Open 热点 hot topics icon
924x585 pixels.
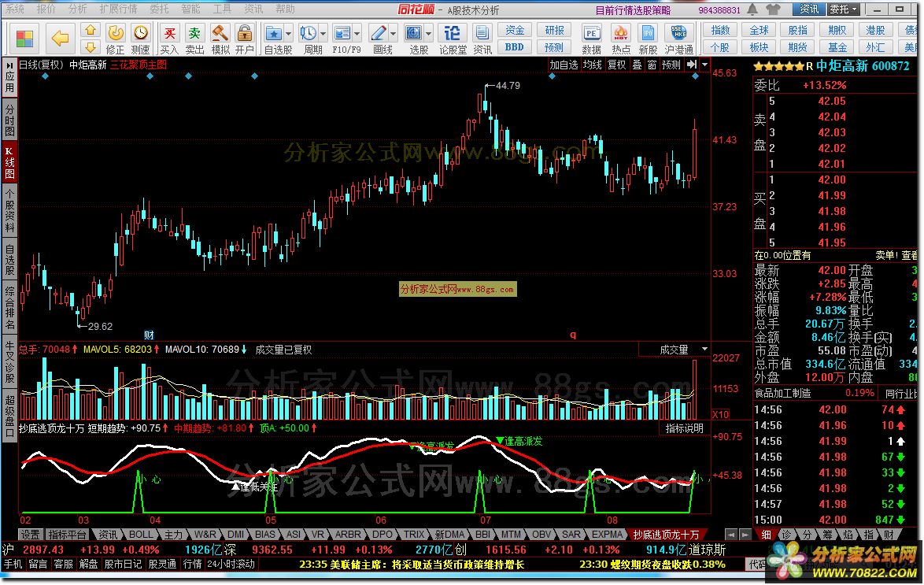pyautogui.click(x=620, y=39)
